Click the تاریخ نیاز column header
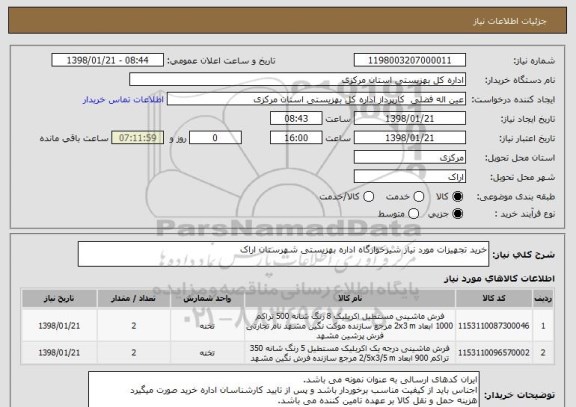The height and width of the screenshot is (407, 576). (x=59, y=298)
